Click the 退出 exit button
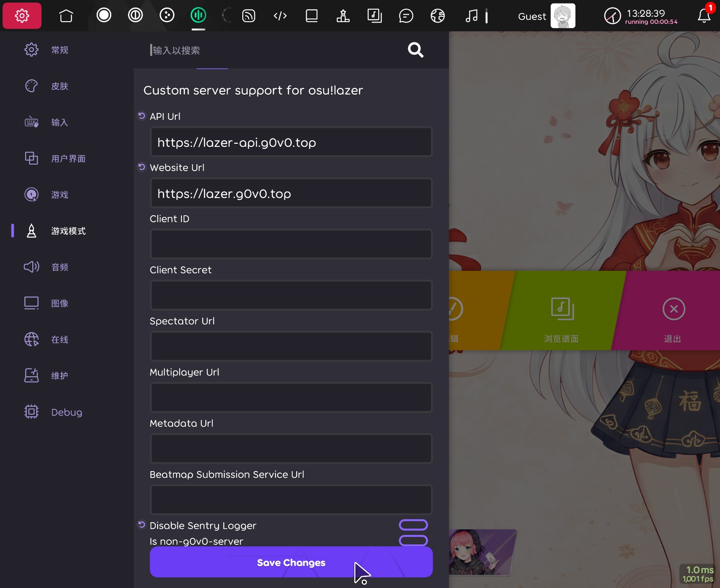Image resolution: width=720 pixels, height=588 pixels. pos(672,318)
